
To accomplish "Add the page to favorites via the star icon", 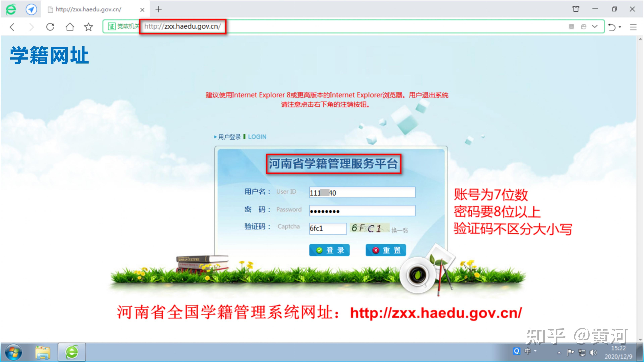I will pyautogui.click(x=89, y=27).
